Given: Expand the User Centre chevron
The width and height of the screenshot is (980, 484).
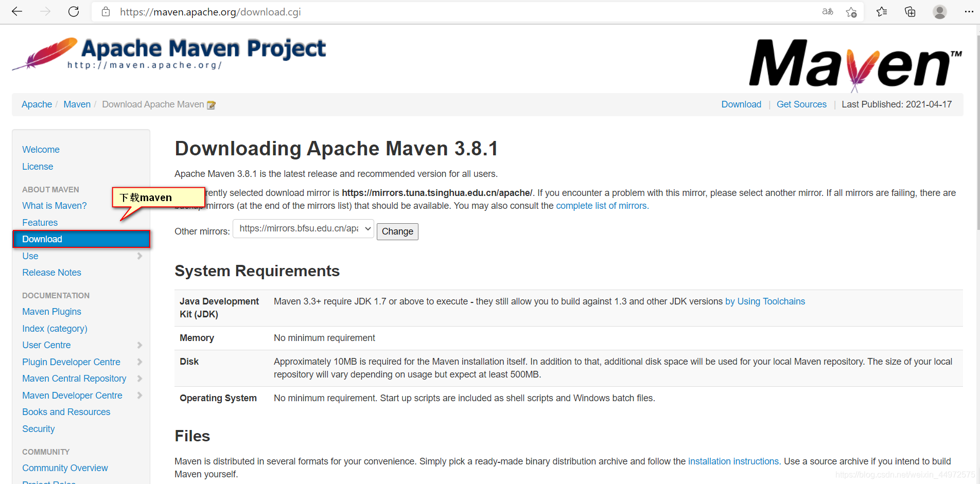Looking at the screenshot, I should click(x=139, y=345).
